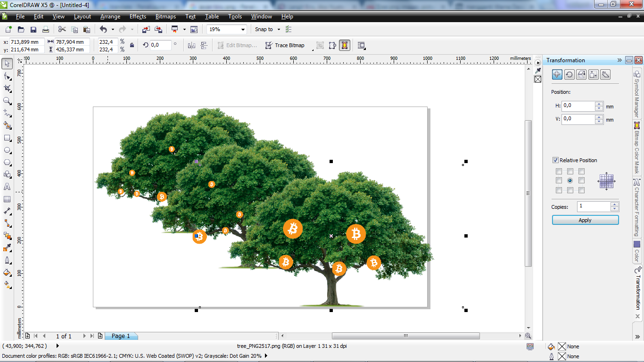Open the Character Formatting docker tab
The width and height of the screenshot is (644, 362).
[x=637, y=207]
